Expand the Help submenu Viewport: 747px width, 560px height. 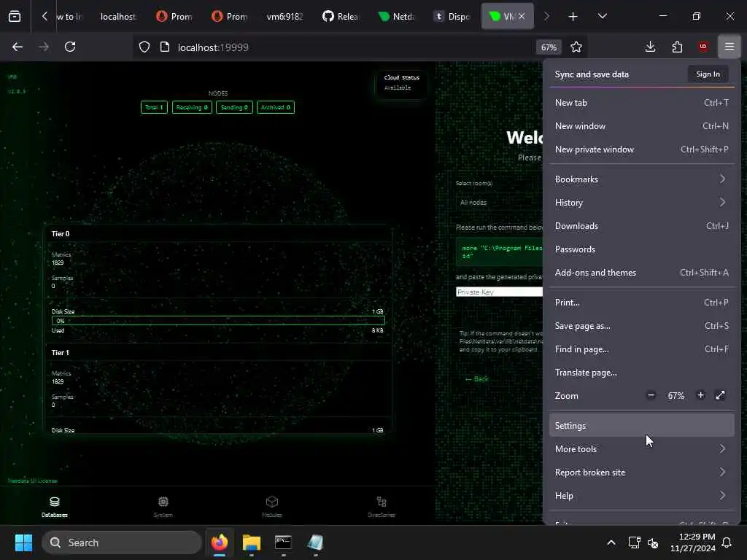[x=642, y=496]
